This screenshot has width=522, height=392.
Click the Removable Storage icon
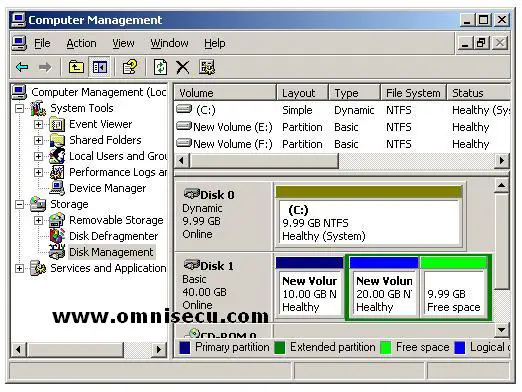[x=57, y=220]
